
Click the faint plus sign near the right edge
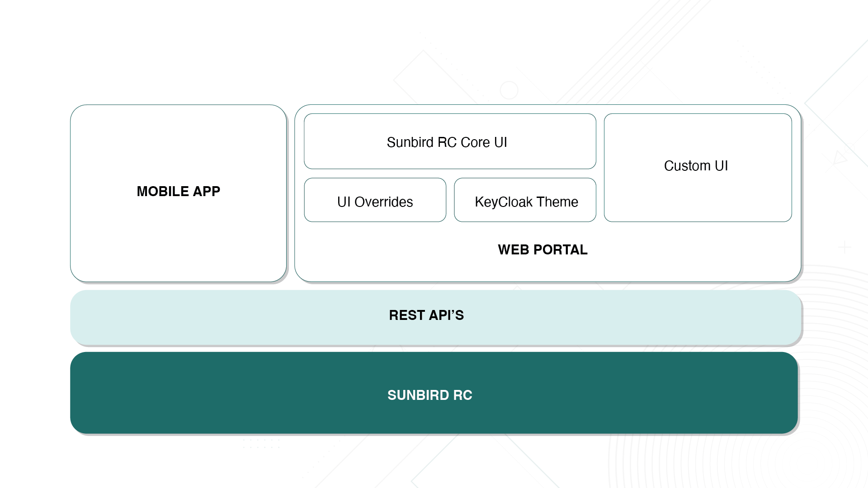click(x=844, y=248)
